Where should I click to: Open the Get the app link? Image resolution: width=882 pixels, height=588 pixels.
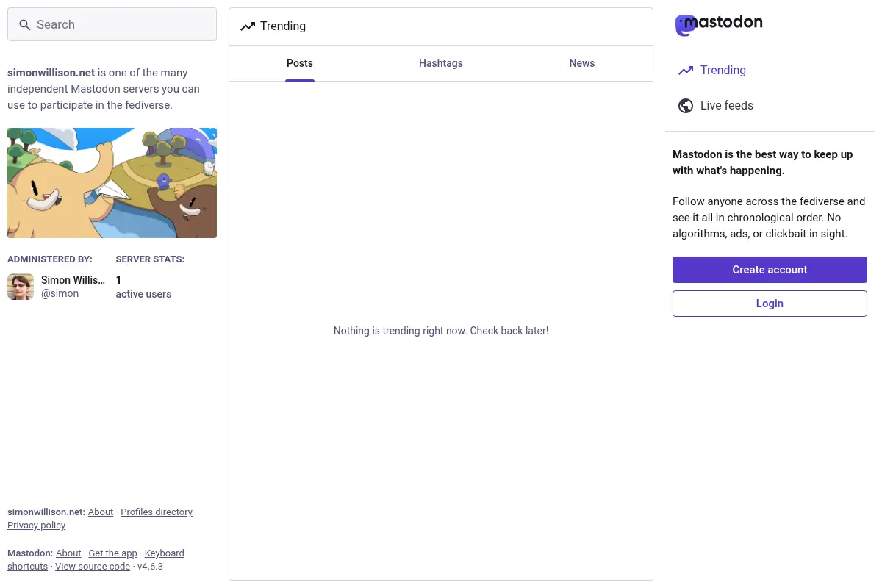point(113,553)
